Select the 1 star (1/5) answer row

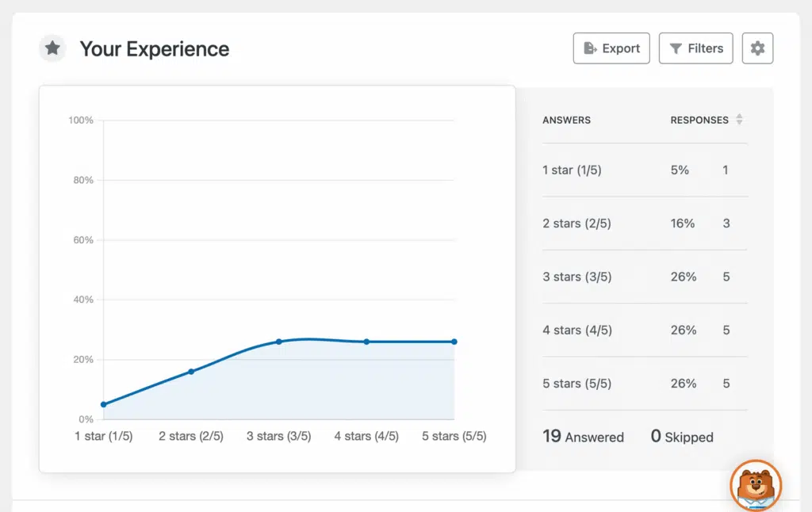[x=645, y=170]
